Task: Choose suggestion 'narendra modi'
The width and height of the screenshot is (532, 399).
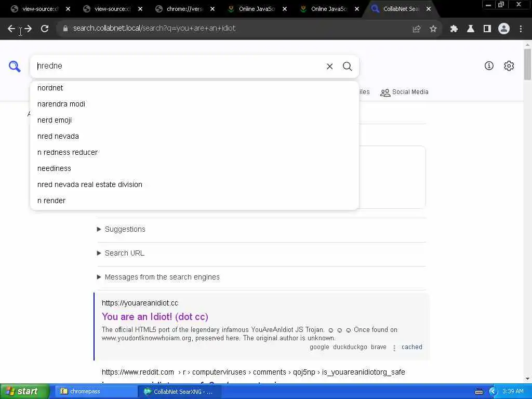Action: (x=194, y=104)
